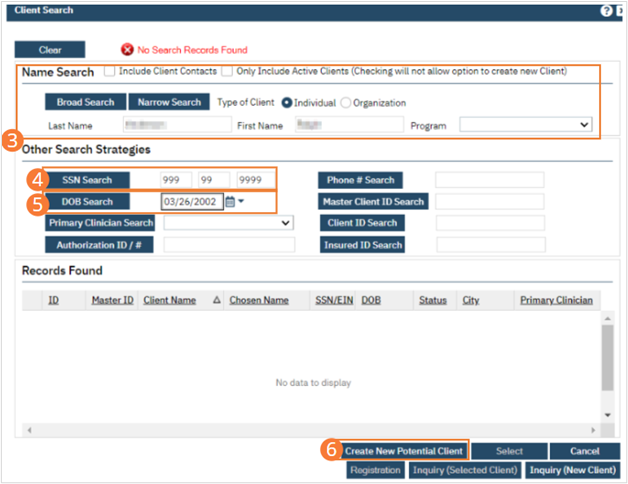
Task: Sort by the SSN/EIN column header
Action: tap(331, 300)
